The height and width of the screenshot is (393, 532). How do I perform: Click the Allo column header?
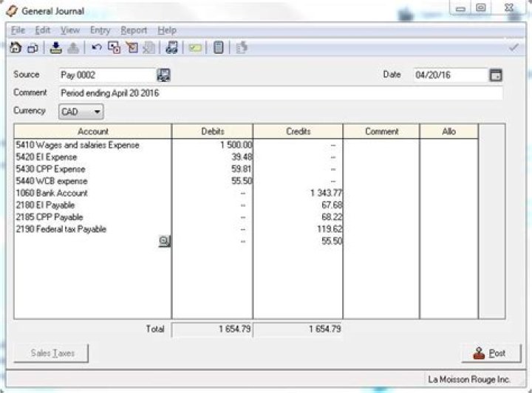[449, 131]
